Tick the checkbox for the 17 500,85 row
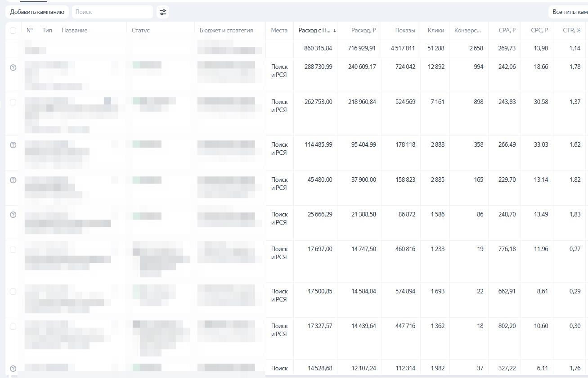This screenshot has height=378, width=588. tap(13, 292)
